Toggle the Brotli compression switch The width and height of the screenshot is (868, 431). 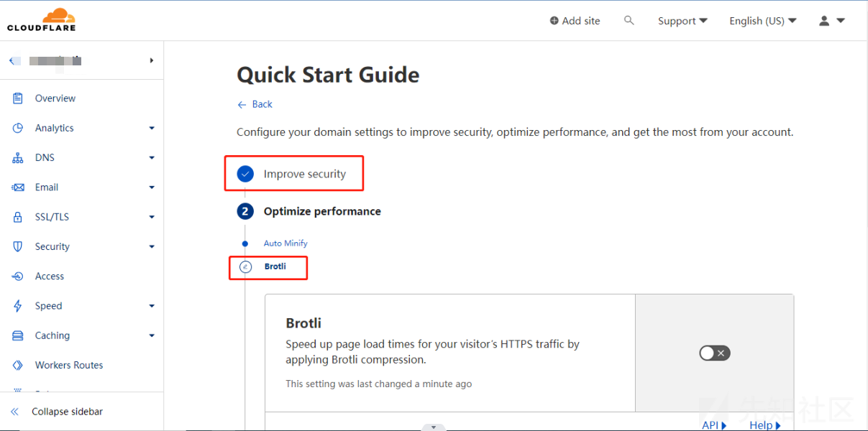coord(714,353)
